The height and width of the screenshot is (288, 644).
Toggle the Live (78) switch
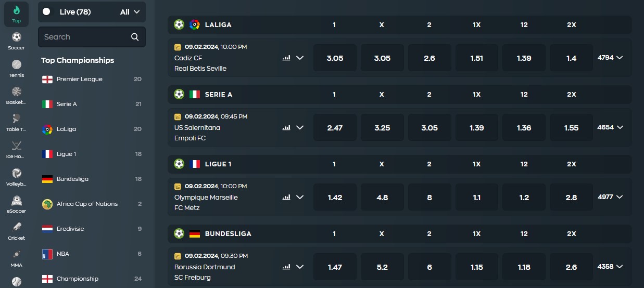(47, 11)
